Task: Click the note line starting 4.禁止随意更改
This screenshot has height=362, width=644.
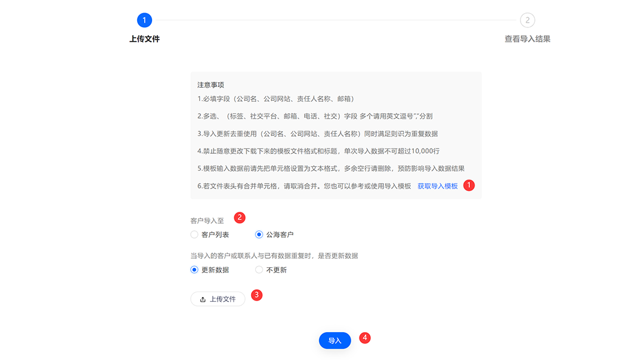Action: (318, 151)
